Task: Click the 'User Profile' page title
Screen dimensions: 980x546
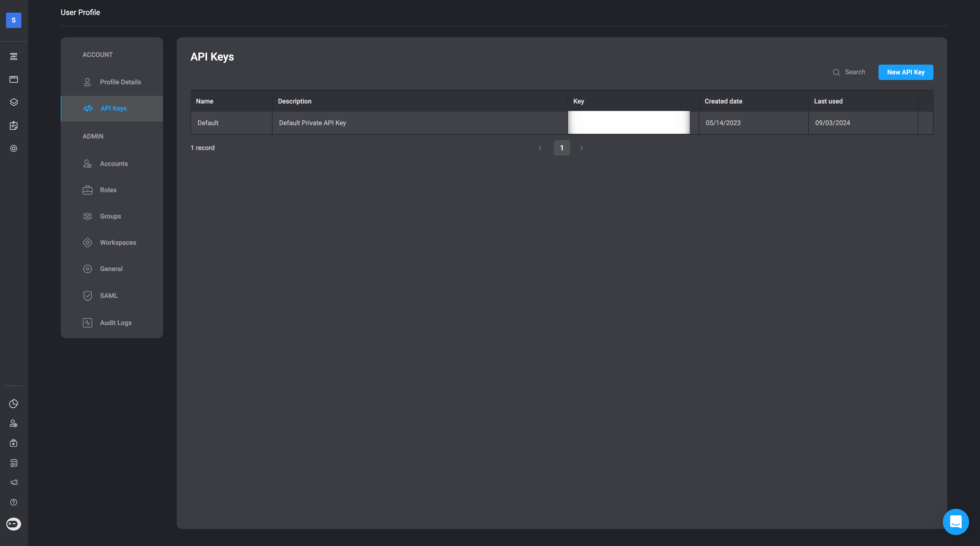Action: point(80,13)
